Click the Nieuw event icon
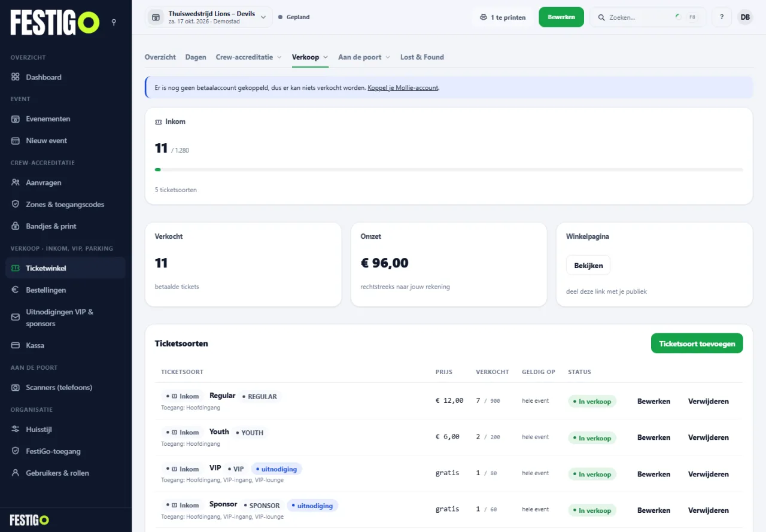Viewport: 766px width, 532px height. click(16, 141)
